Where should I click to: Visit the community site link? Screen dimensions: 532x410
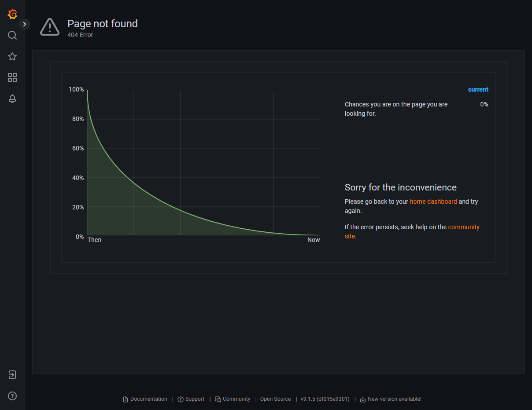[464, 227]
